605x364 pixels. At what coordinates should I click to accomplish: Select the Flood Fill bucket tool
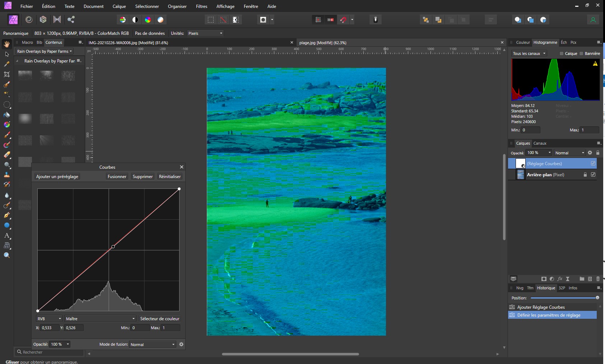point(7,115)
